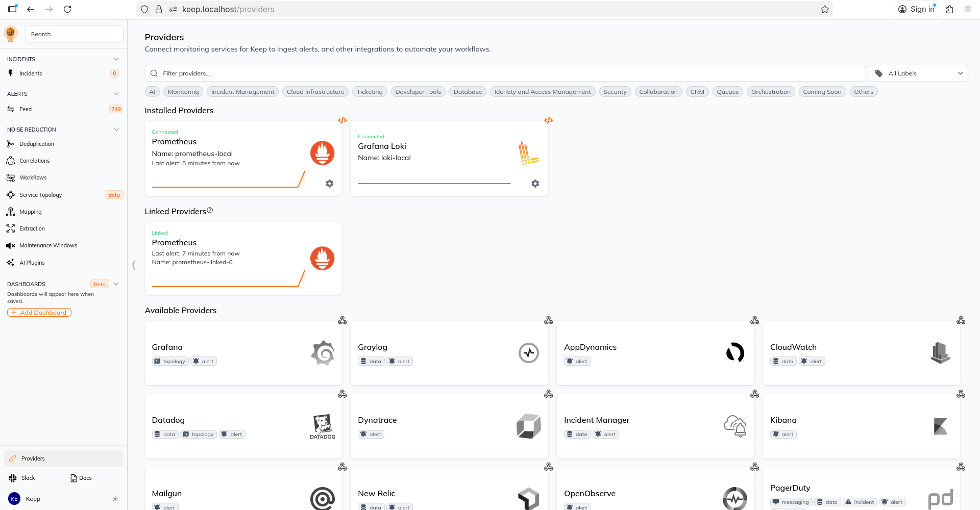Click the Datadog logo on its card

[323, 426]
